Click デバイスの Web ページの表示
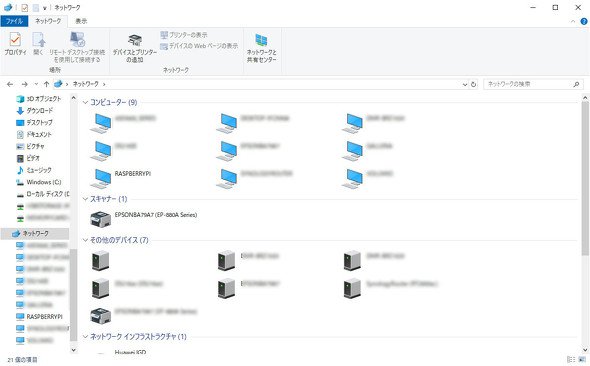The height and width of the screenshot is (366, 590). (x=199, y=46)
